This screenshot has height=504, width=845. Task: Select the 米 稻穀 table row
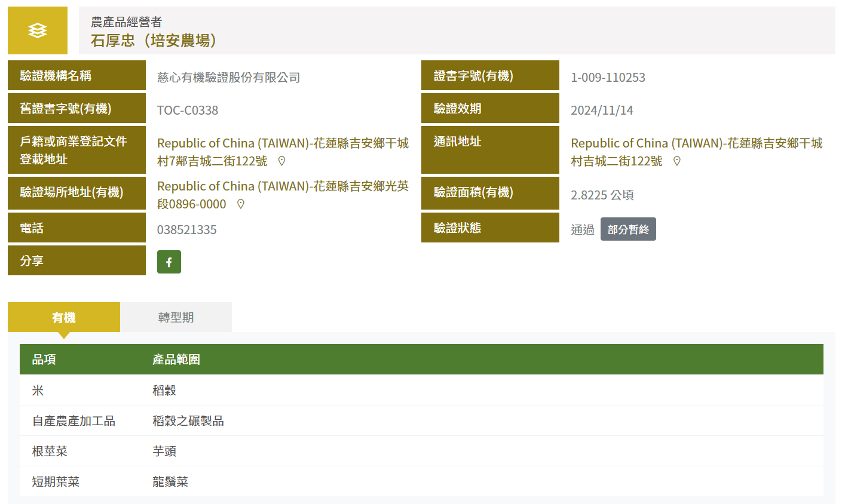[421, 391]
